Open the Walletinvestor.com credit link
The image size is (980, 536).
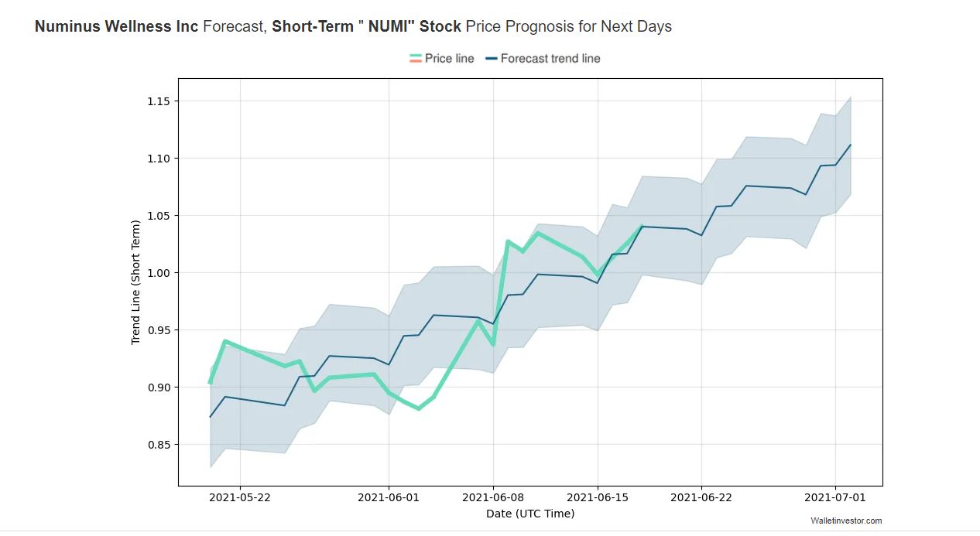click(x=846, y=521)
